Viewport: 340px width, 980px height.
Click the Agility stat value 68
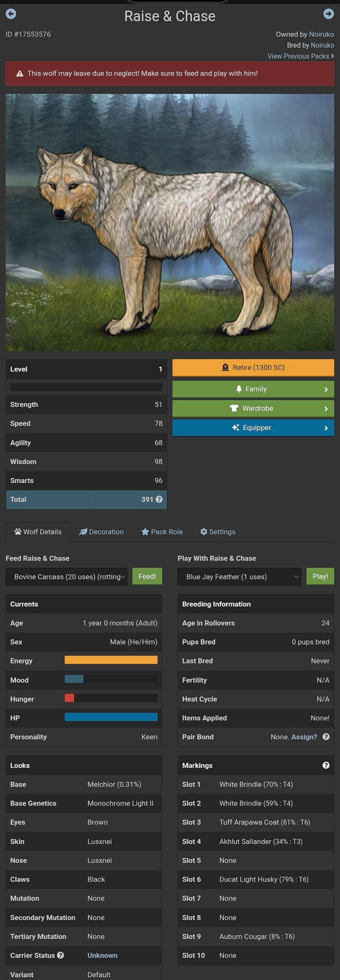click(x=158, y=443)
